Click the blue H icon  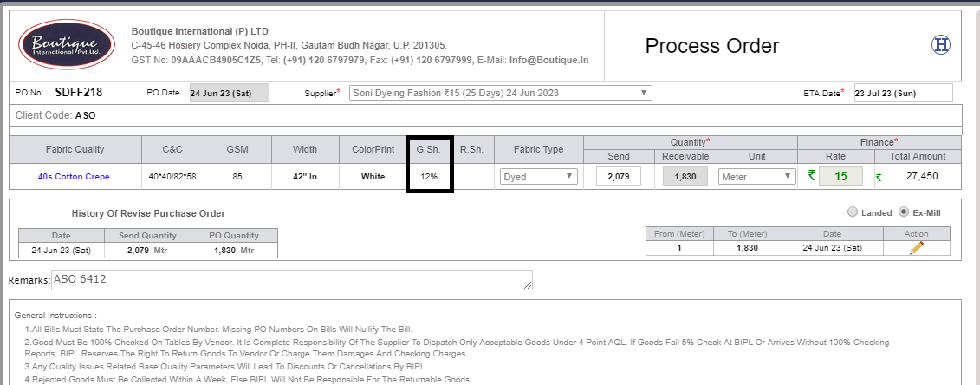(941, 44)
